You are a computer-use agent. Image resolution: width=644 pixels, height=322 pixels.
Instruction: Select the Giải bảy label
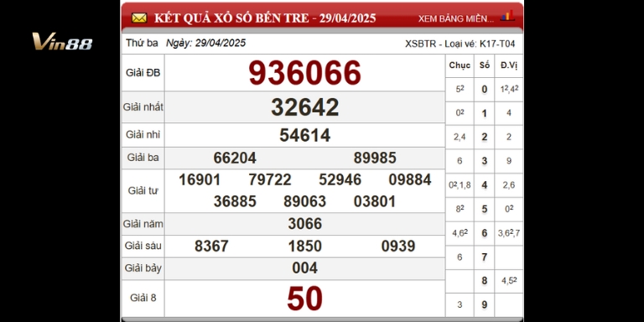[x=143, y=268]
